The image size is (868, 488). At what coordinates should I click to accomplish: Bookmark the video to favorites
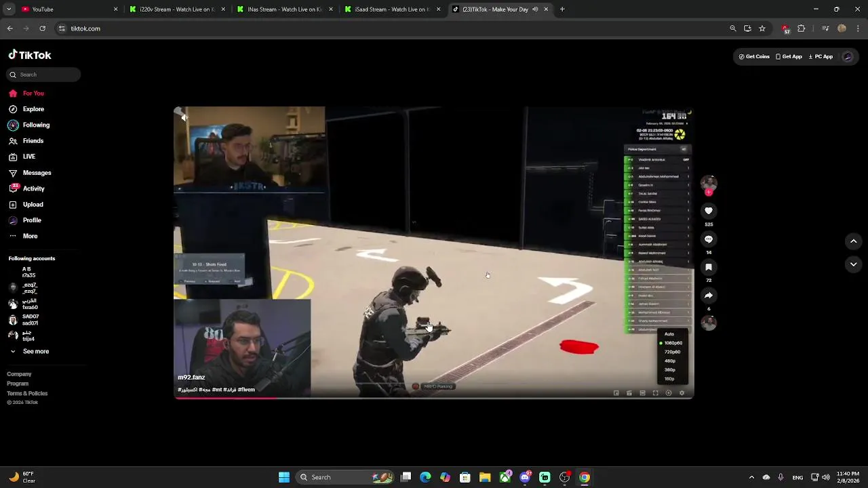point(709,267)
